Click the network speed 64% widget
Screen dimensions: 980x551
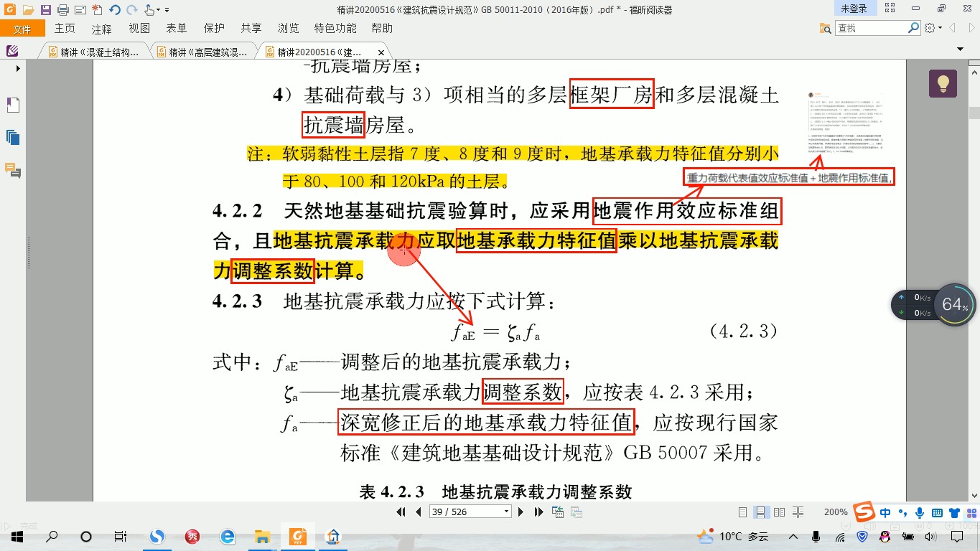(x=955, y=304)
